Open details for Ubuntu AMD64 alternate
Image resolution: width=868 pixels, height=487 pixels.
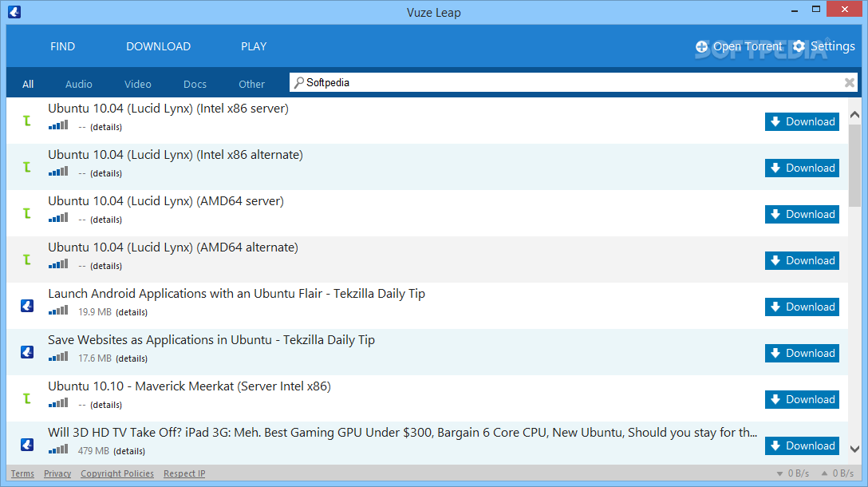pos(106,266)
